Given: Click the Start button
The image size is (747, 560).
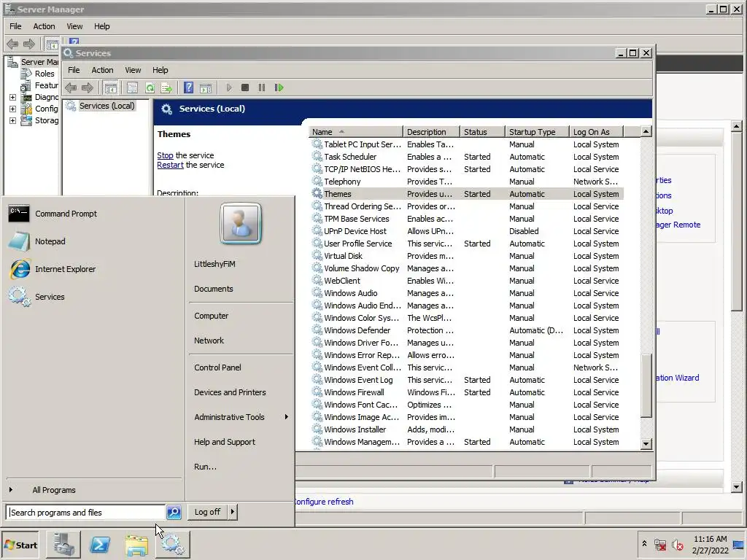Looking at the screenshot, I should pos(20,545).
